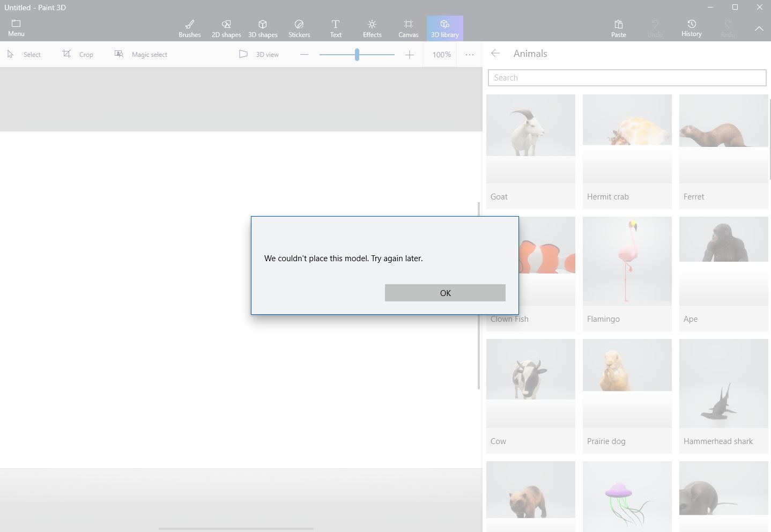This screenshot has width=771, height=532.
Task: Click OK in the error dialog
Action: (x=445, y=293)
